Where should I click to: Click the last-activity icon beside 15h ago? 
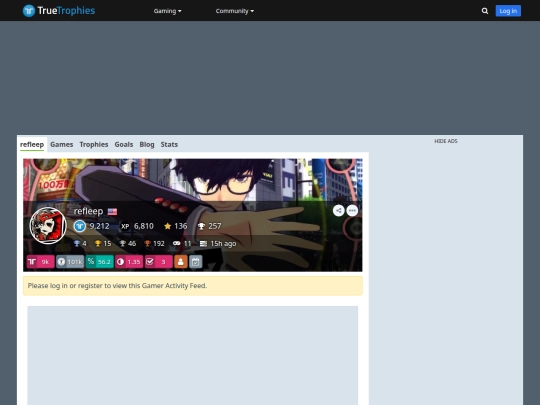tap(203, 243)
